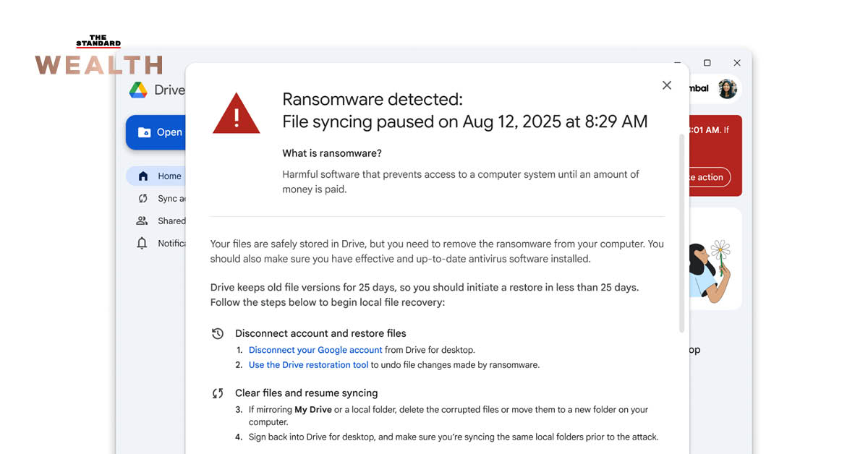This screenshot has width=868, height=454.
Task: Click the Shared people icon in sidebar
Action: point(142,221)
